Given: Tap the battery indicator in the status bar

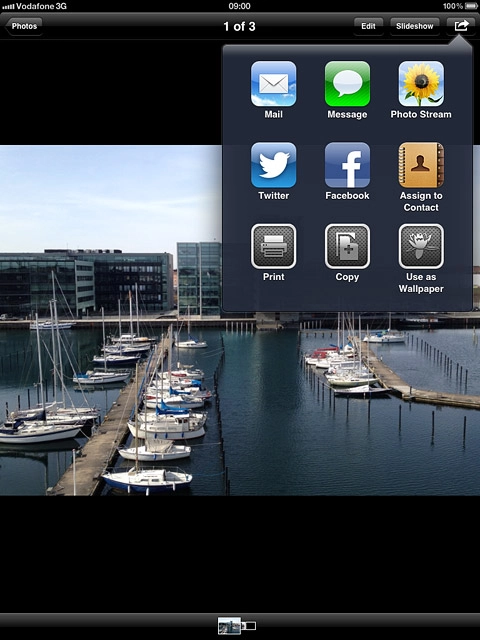Looking at the screenshot, I should point(470,6).
